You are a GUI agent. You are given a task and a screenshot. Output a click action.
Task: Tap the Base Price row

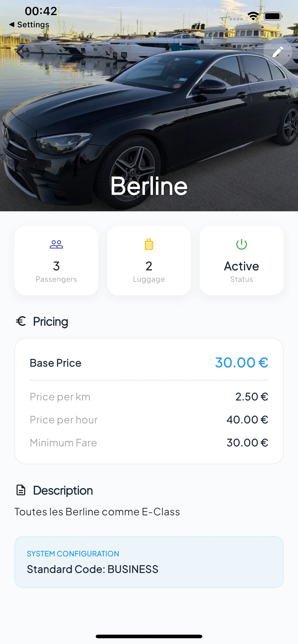click(149, 363)
